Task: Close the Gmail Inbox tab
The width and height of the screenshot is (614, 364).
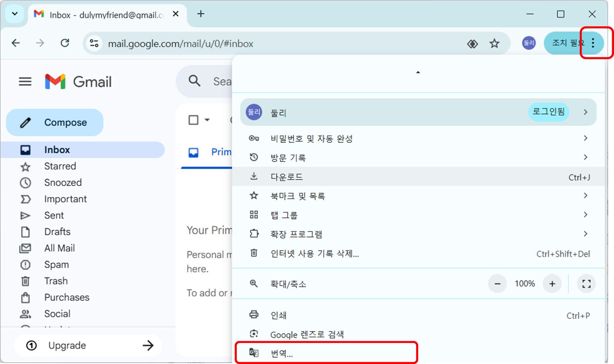Action: pyautogui.click(x=176, y=14)
